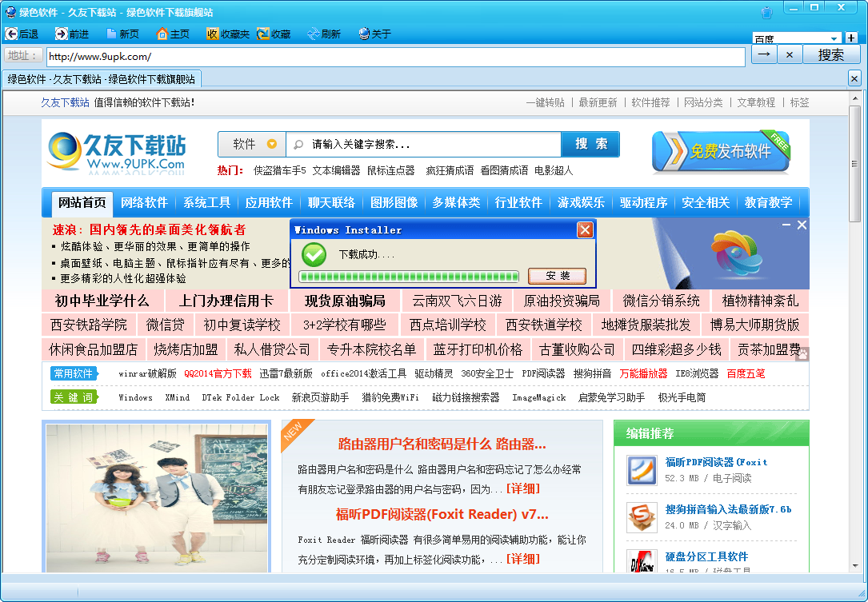Open the 百度 search engine dropdown
This screenshot has width=868, height=602.
click(x=834, y=38)
